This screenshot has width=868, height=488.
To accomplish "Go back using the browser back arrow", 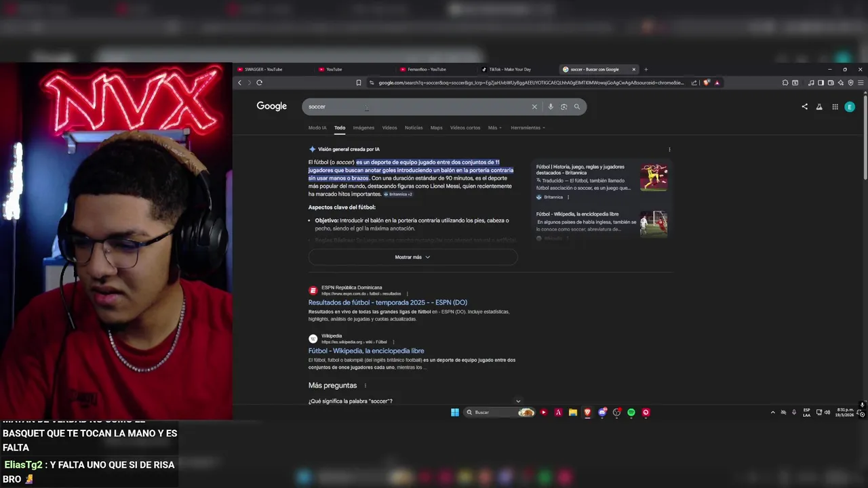I will click(x=239, y=83).
